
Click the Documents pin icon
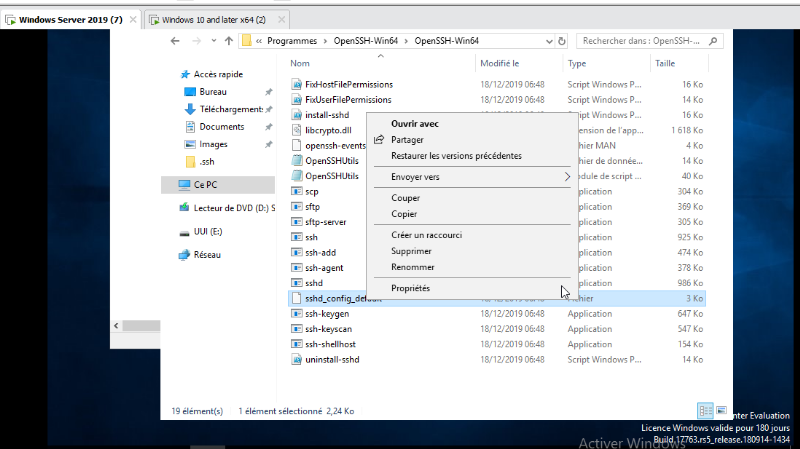(268, 127)
